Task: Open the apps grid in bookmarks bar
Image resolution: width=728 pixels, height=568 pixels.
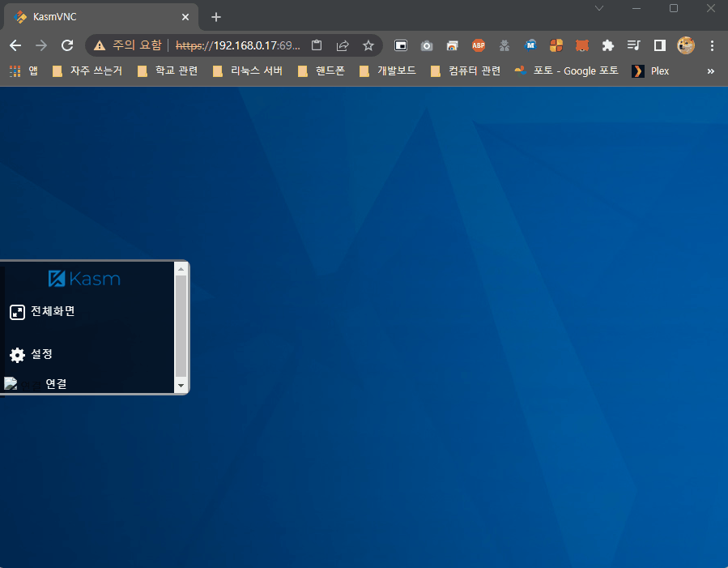Action: (x=15, y=71)
